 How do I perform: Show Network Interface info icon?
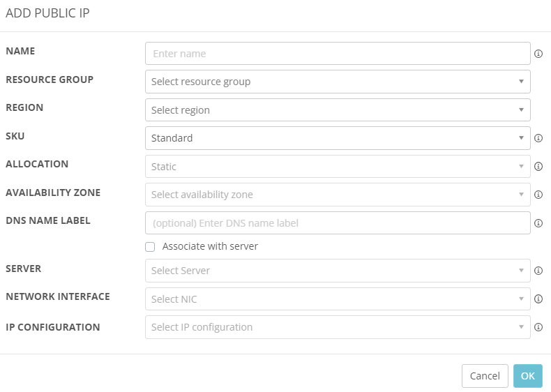pyautogui.click(x=538, y=299)
